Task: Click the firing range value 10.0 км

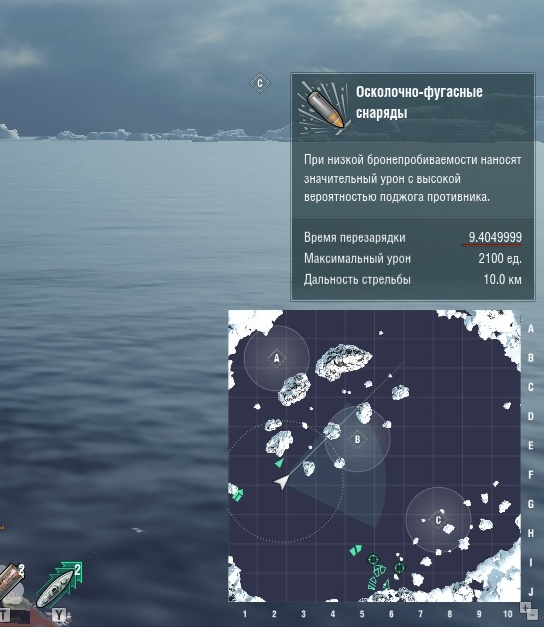Action: (502, 279)
